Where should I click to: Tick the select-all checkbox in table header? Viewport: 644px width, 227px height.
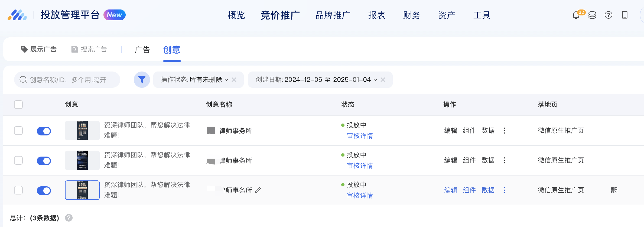tap(18, 105)
